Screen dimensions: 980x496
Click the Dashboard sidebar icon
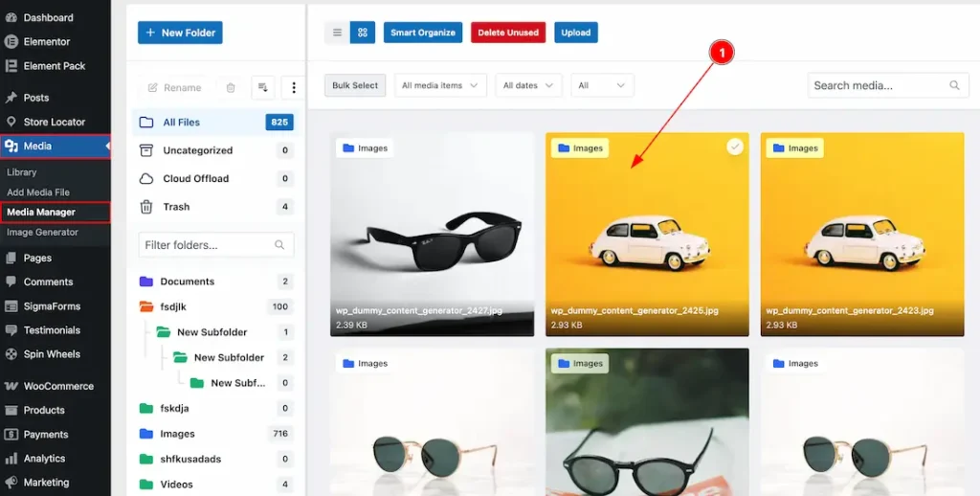click(11, 17)
